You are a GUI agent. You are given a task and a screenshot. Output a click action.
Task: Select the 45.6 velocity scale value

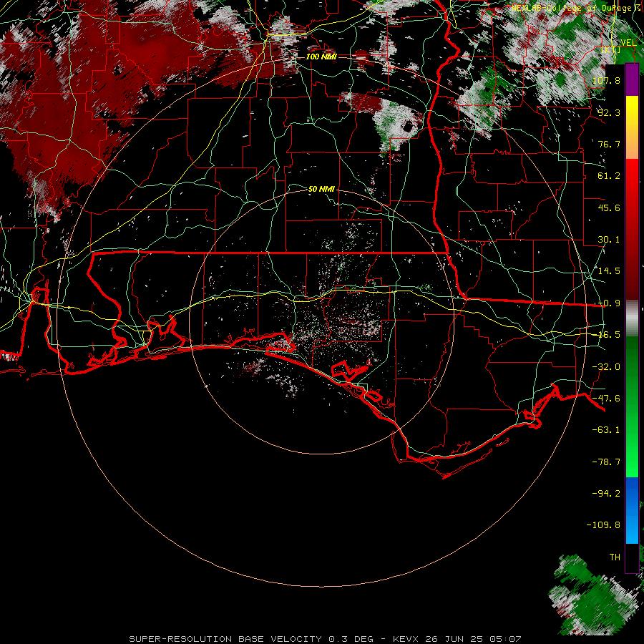(609, 208)
